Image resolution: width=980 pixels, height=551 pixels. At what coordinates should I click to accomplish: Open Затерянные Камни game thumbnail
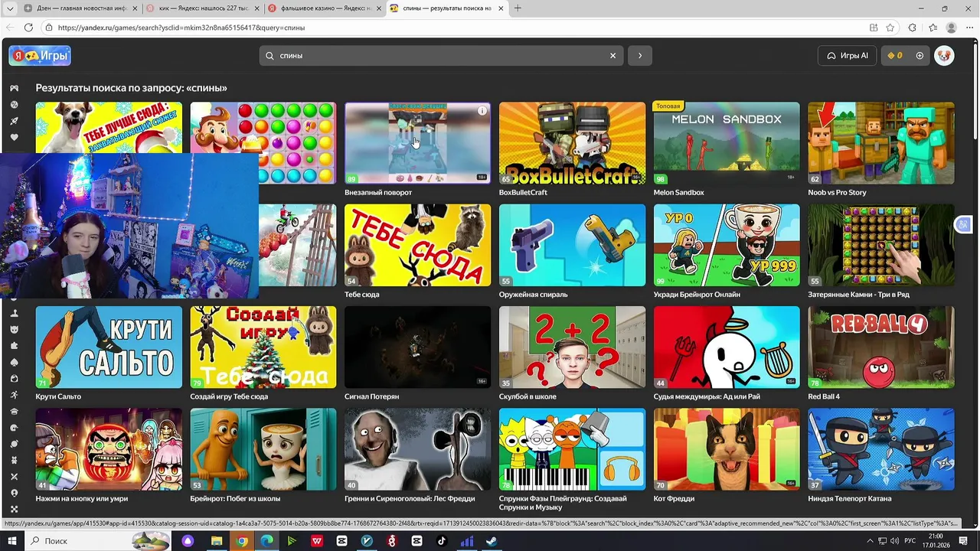coord(881,245)
